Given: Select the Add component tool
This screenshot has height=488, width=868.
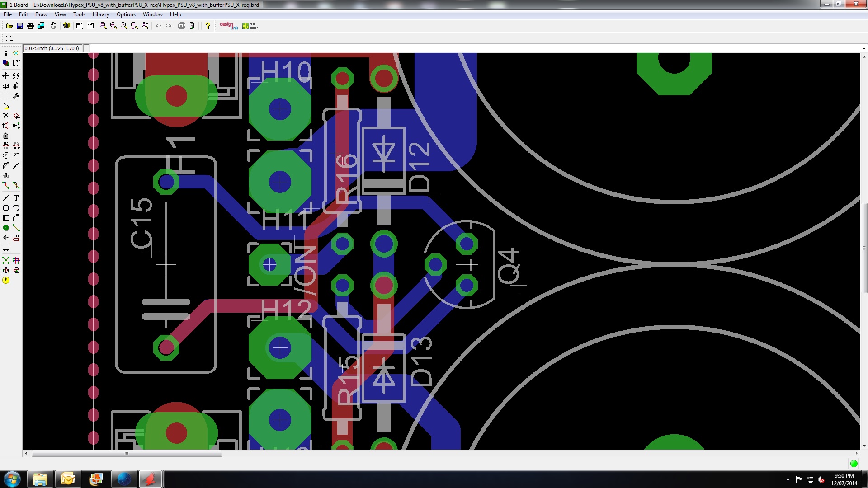Looking at the screenshot, I should (16, 116).
